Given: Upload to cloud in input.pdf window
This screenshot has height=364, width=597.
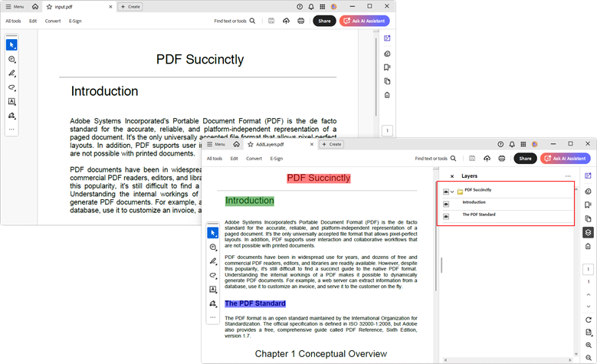Looking at the screenshot, I should (x=286, y=21).
